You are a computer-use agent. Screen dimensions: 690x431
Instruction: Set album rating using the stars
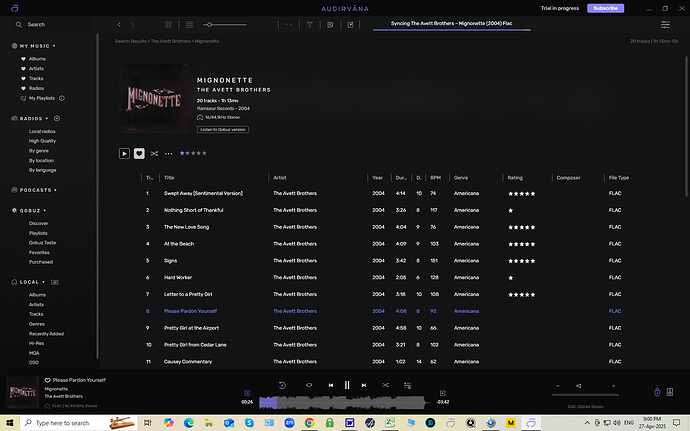(x=193, y=153)
